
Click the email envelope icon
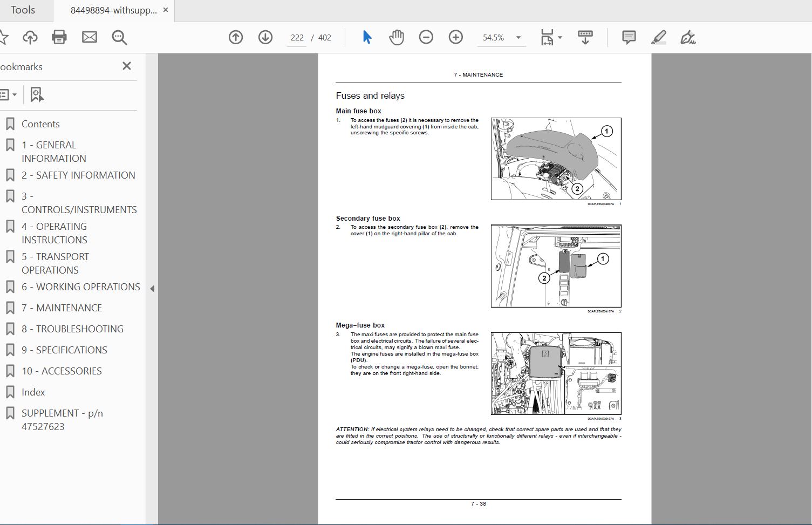click(x=90, y=37)
